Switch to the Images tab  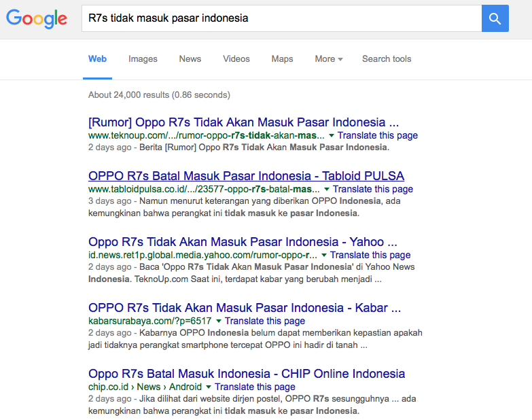click(143, 59)
